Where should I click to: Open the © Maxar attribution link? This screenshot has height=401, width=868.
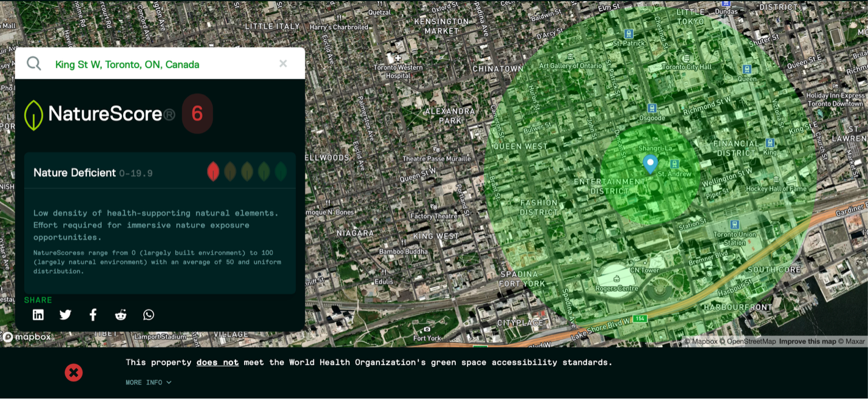click(x=852, y=341)
